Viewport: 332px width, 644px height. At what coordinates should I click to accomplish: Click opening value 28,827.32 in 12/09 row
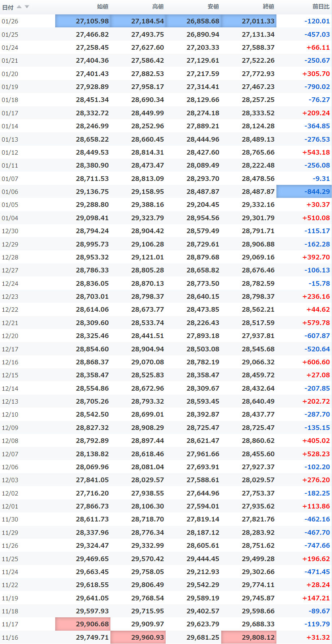[92, 428]
